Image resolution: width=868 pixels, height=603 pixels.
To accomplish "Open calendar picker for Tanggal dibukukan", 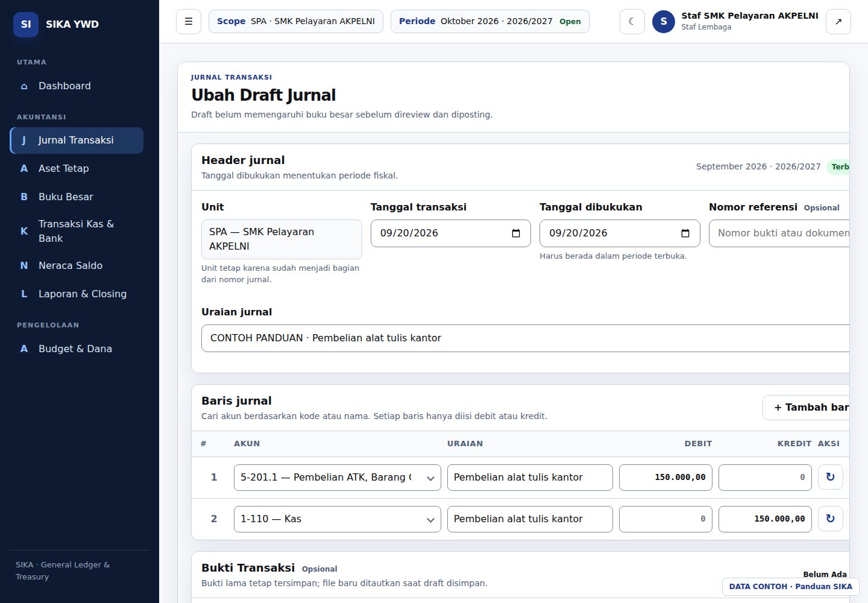I will 685,233.
